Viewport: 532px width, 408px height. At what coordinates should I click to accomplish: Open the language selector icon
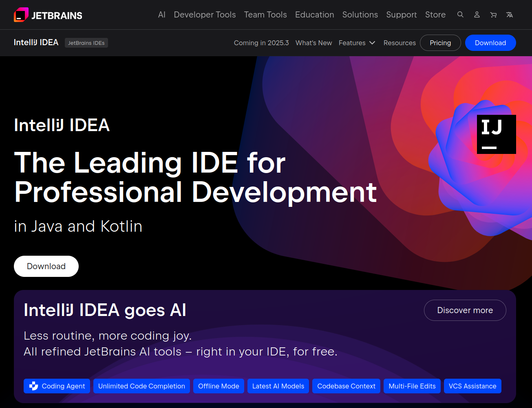click(x=509, y=15)
